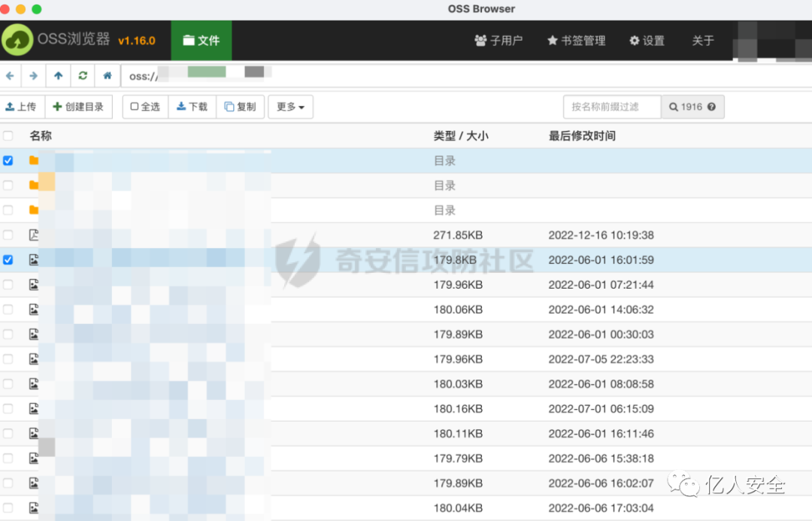Open the 更多 dropdown menu
The height and width of the screenshot is (521, 812).
[x=290, y=107]
